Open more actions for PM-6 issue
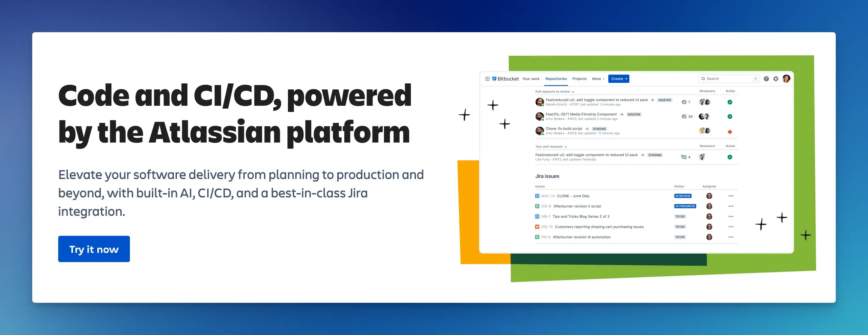 coord(731,237)
